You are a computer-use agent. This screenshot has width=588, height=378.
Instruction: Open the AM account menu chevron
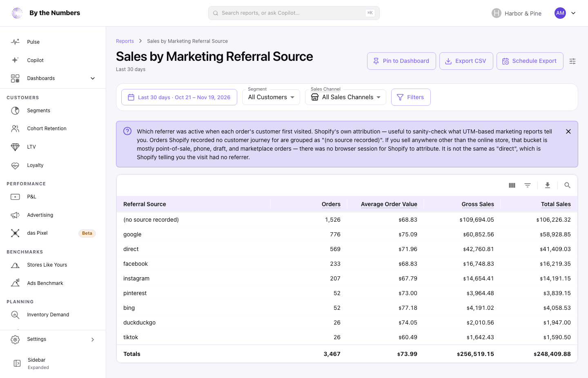(x=573, y=13)
